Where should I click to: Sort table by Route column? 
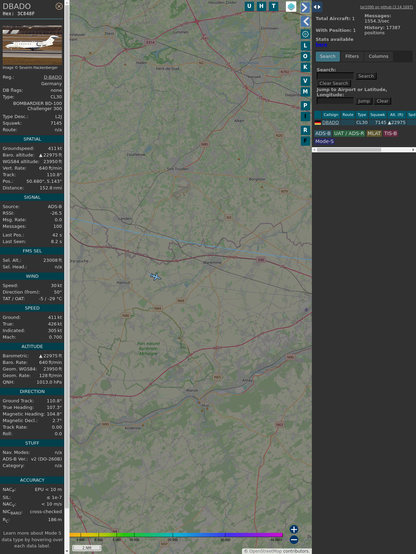[x=348, y=115]
